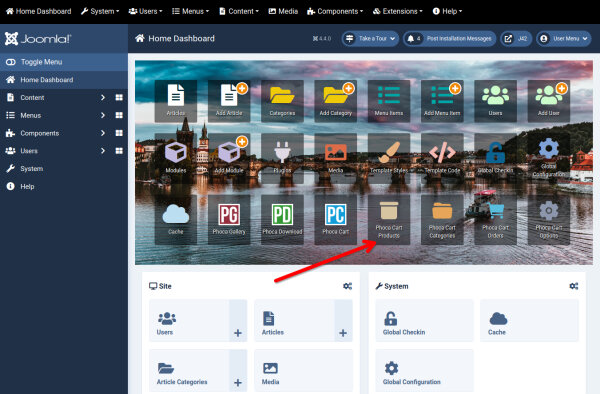Open the Phoca Cart PC icon
Screen dimensions: 600x394
(x=336, y=219)
